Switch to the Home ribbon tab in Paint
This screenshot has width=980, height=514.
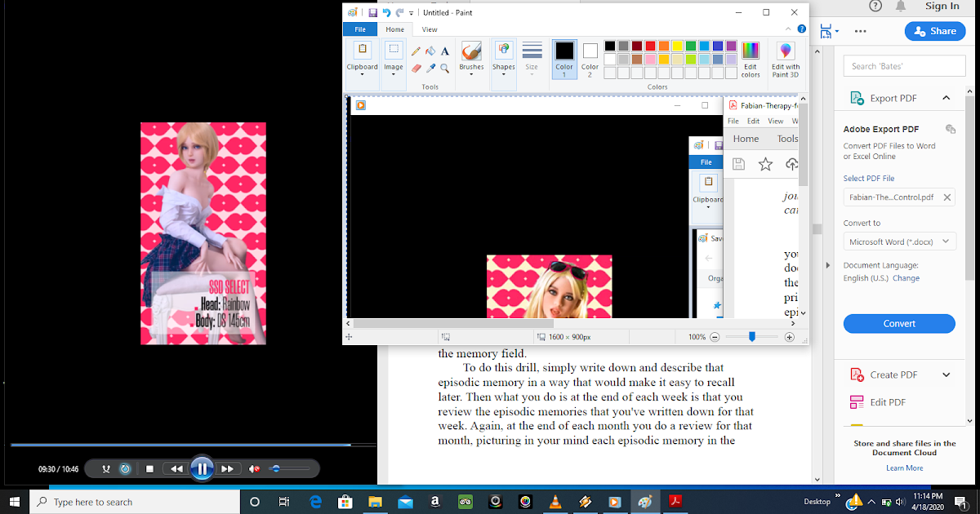pos(394,29)
